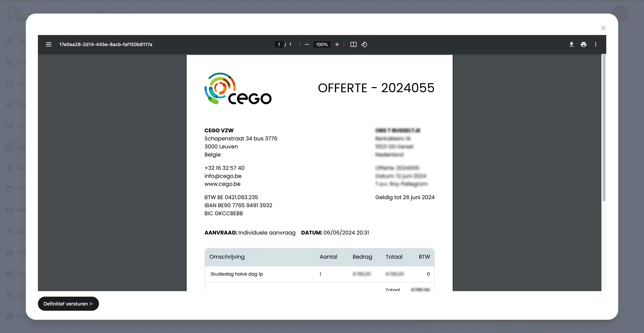The width and height of the screenshot is (644, 333).
Task: Click the Bedrag column header
Action: click(x=362, y=257)
